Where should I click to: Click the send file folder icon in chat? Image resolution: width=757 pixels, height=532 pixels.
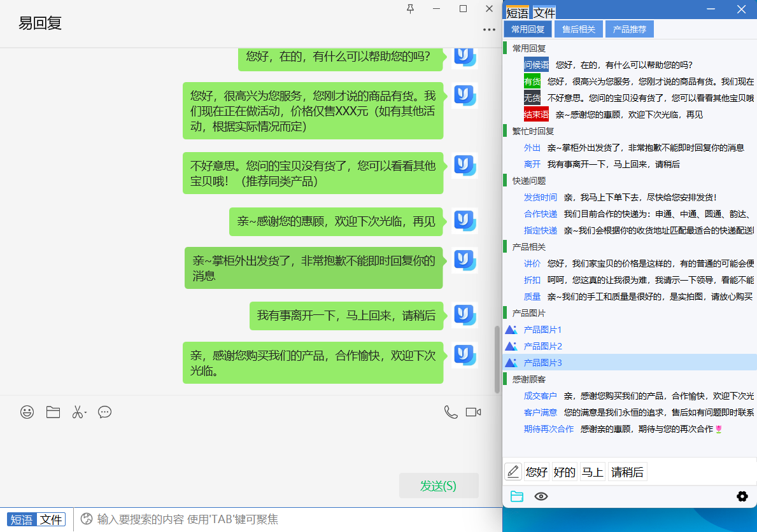tap(53, 412)
